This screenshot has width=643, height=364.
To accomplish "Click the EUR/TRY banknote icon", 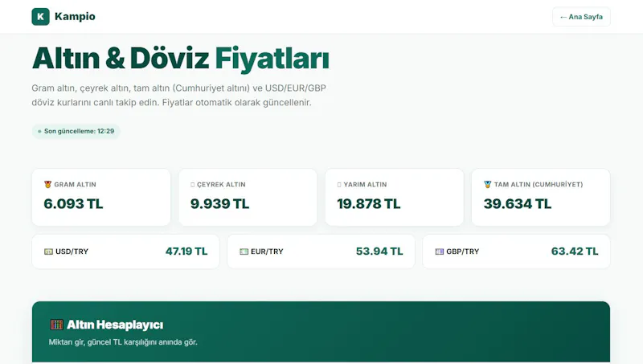I will tap(244, 252).
